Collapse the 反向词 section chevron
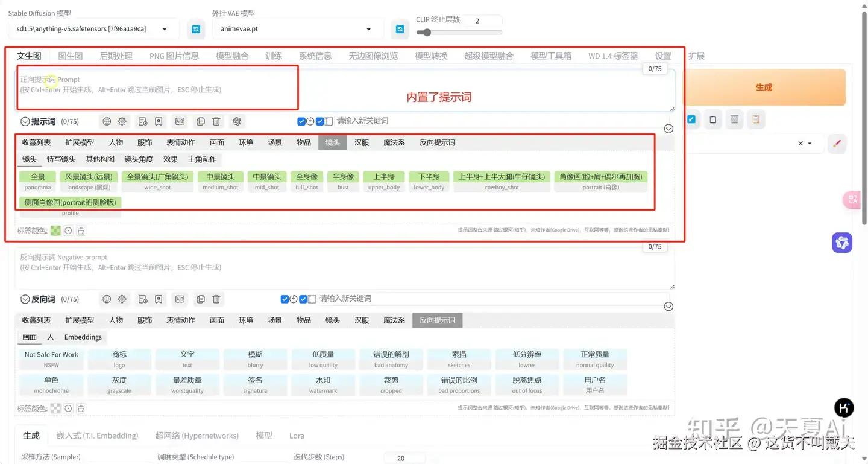 click(x=25, y=299)
